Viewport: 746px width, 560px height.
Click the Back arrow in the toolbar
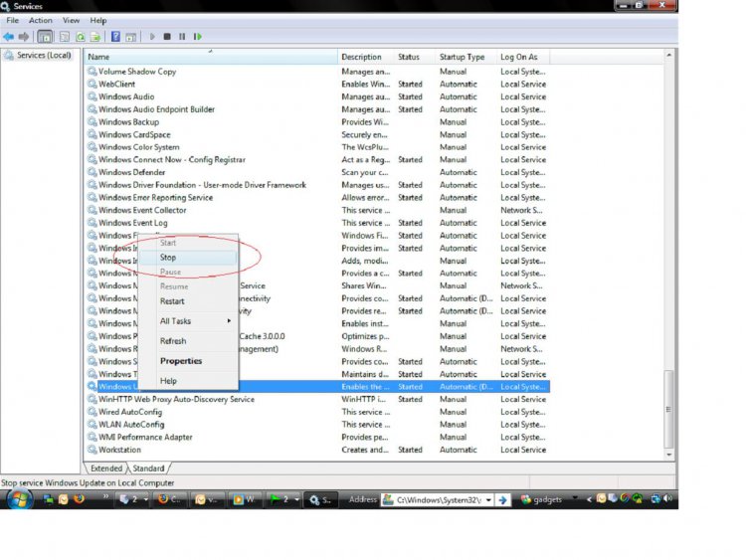(9, 37)
